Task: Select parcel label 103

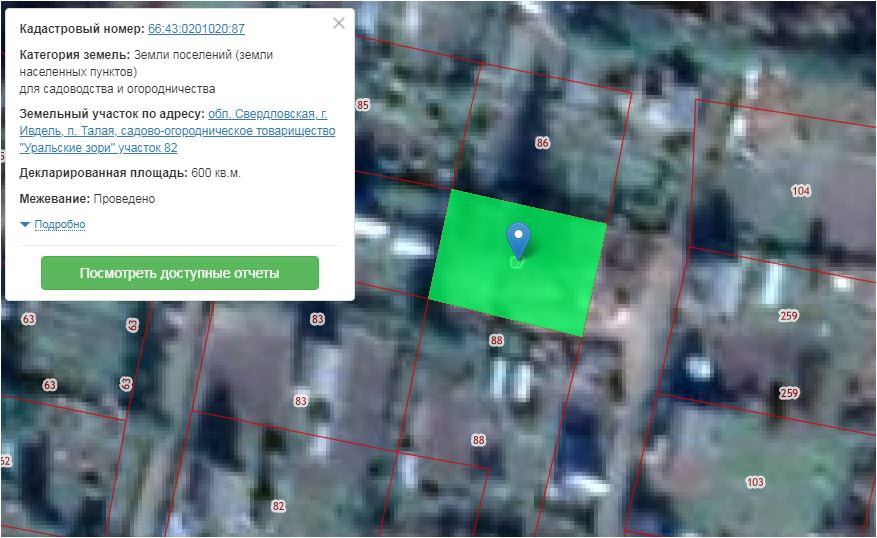Action: click(755, 482)
